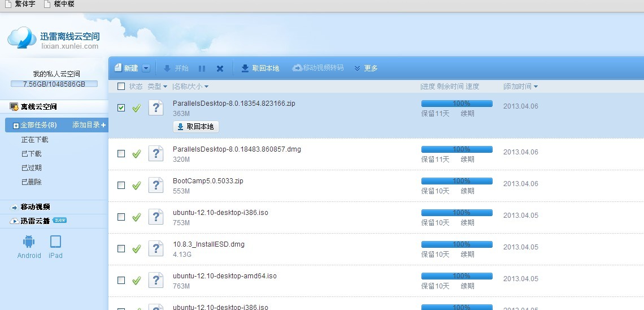This screenshot has width=644, height=310.
Task: Open file name ParallelsDesktop-8.0.18354.823166.zip
Action: click(234, 104)
